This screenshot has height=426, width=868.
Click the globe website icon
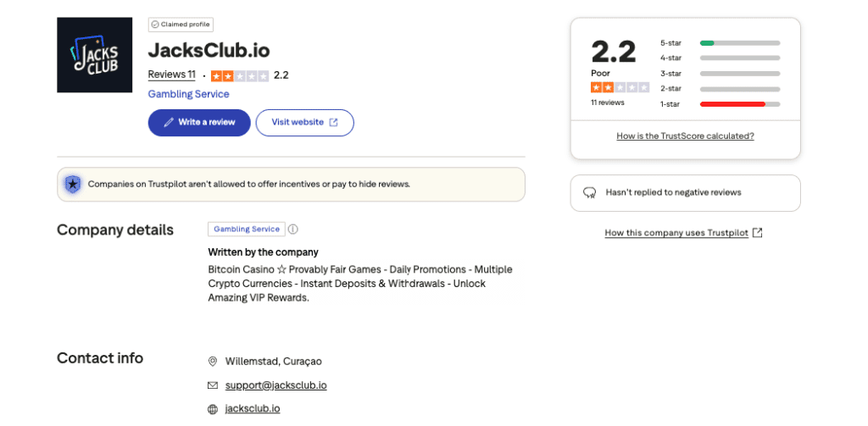pos(213,409)
